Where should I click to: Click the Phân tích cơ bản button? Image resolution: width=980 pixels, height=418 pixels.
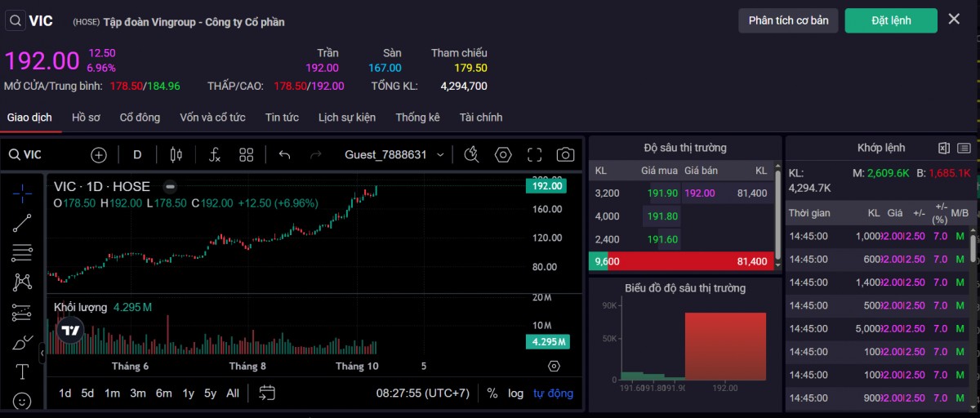[788, 20]
